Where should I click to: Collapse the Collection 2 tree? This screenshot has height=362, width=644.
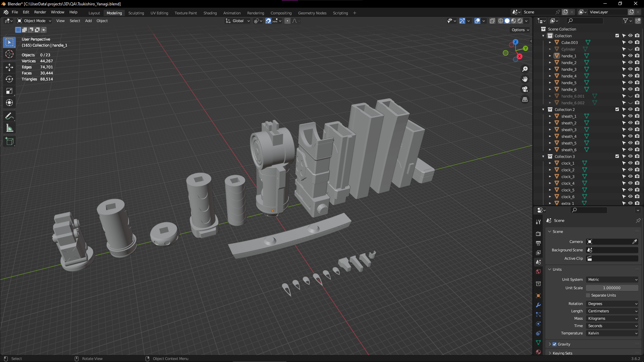point(543,110)
